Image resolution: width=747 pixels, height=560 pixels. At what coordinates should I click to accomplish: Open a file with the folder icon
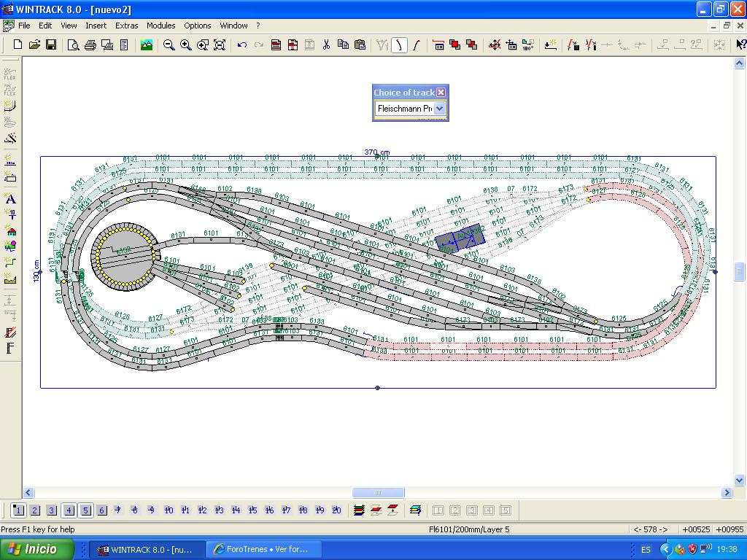[x=34, y=44]
